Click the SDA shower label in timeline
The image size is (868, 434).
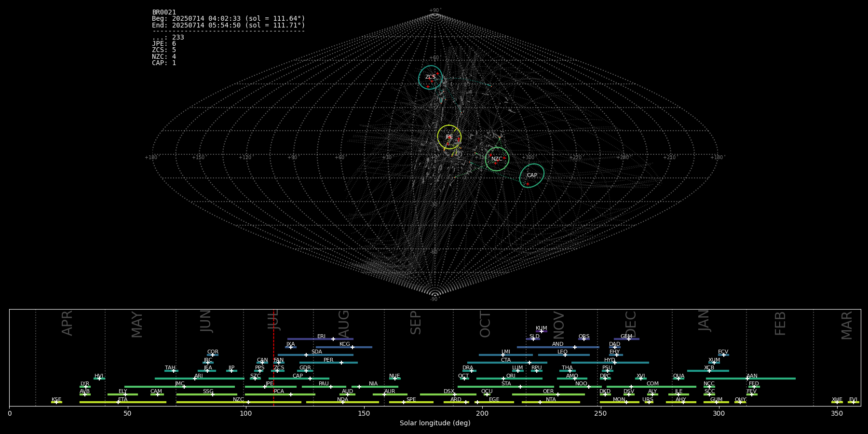pyautogui.click(x=317, y=352)
